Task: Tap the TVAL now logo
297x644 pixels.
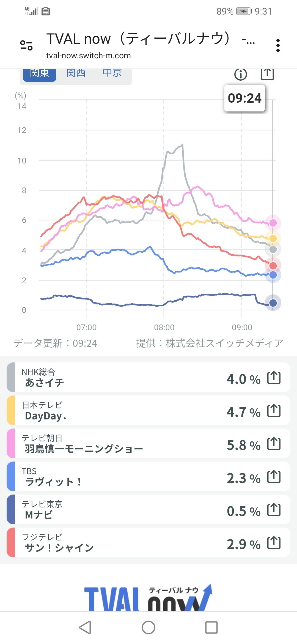Action: pos(148,599)
